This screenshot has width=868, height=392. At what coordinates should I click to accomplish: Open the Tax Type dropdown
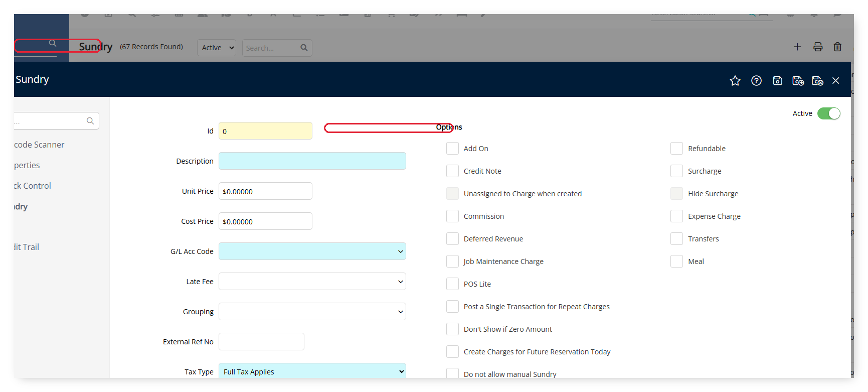point(312,371)
